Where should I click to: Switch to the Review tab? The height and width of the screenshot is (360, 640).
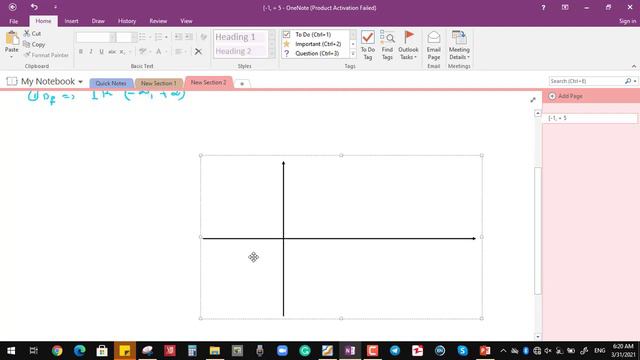point(158,21)
